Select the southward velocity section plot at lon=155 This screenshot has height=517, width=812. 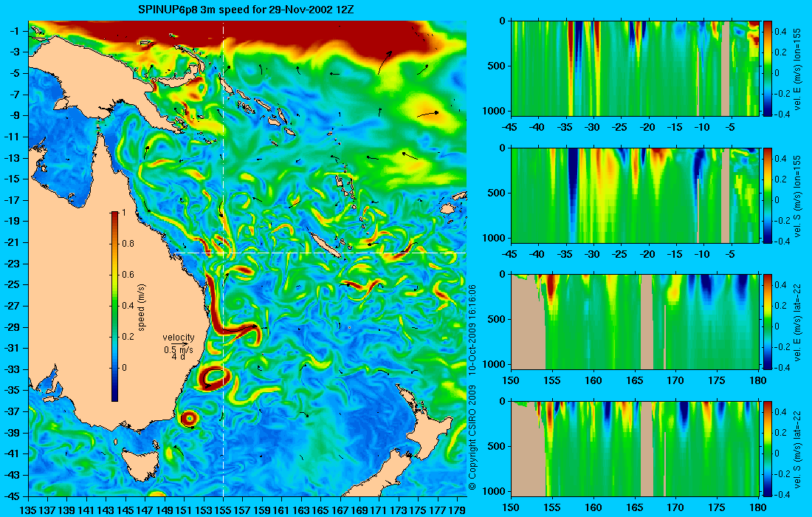point(635,195)
